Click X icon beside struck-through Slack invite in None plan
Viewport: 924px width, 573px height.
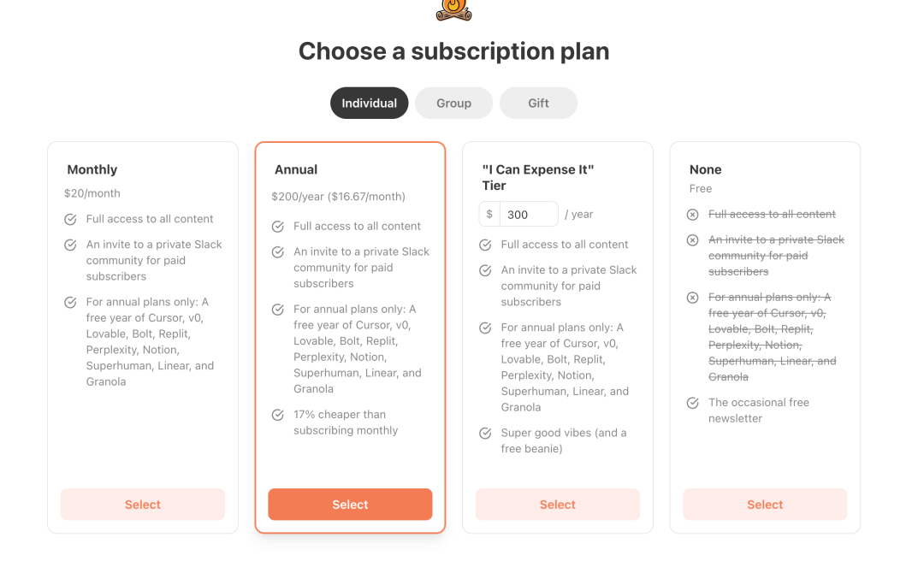point(692,240)
